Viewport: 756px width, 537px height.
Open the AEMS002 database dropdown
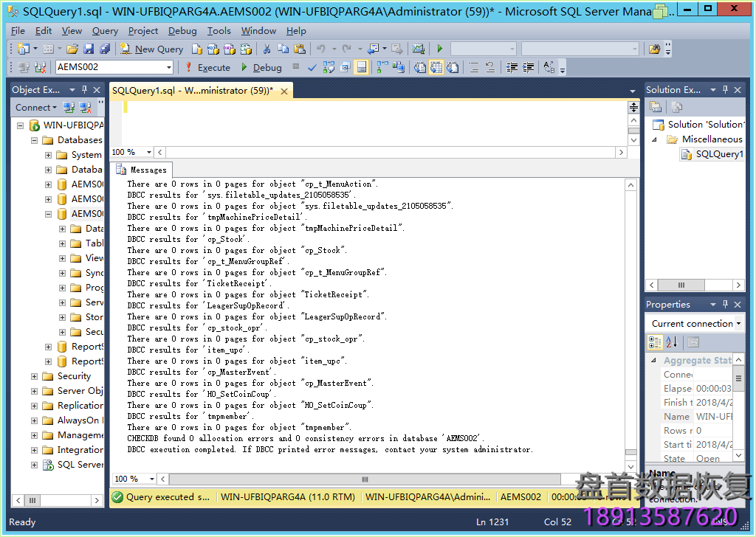click(169, 67)
